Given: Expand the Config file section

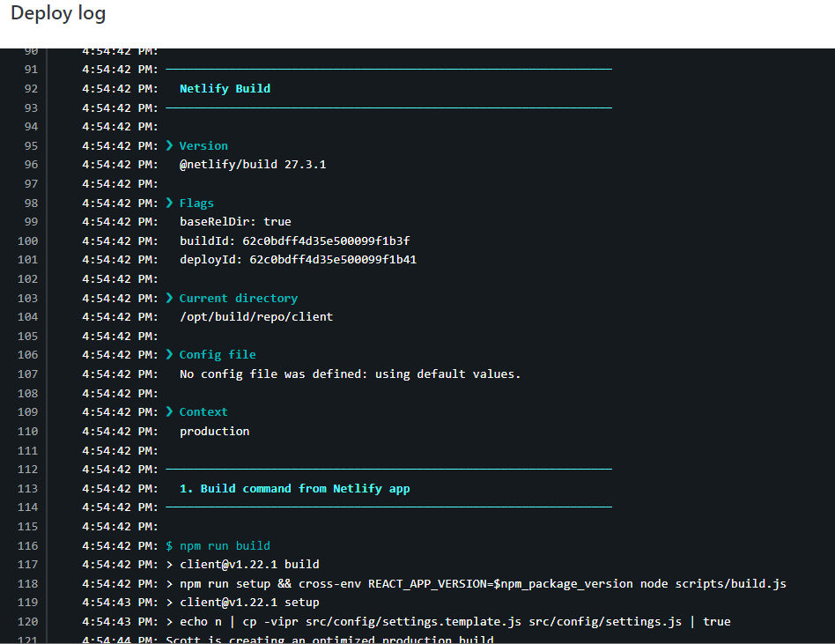Looking at the screenshot, I should (168, 354).
